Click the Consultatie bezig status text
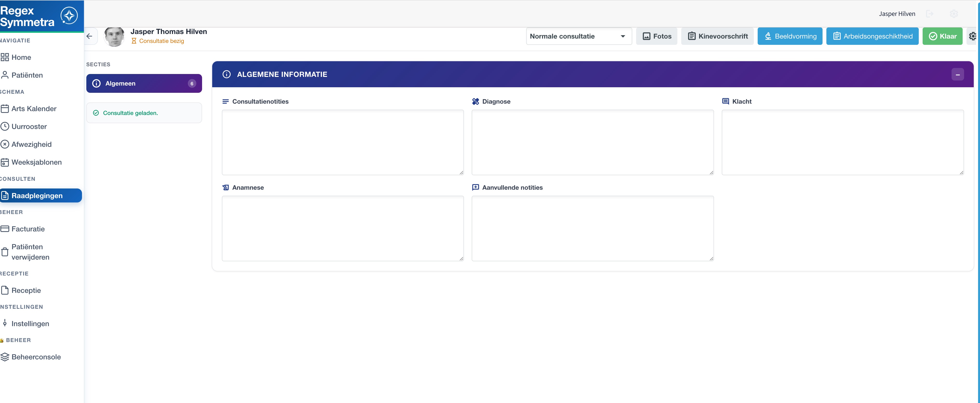980x403 pixels. click(x=161, y=41)
